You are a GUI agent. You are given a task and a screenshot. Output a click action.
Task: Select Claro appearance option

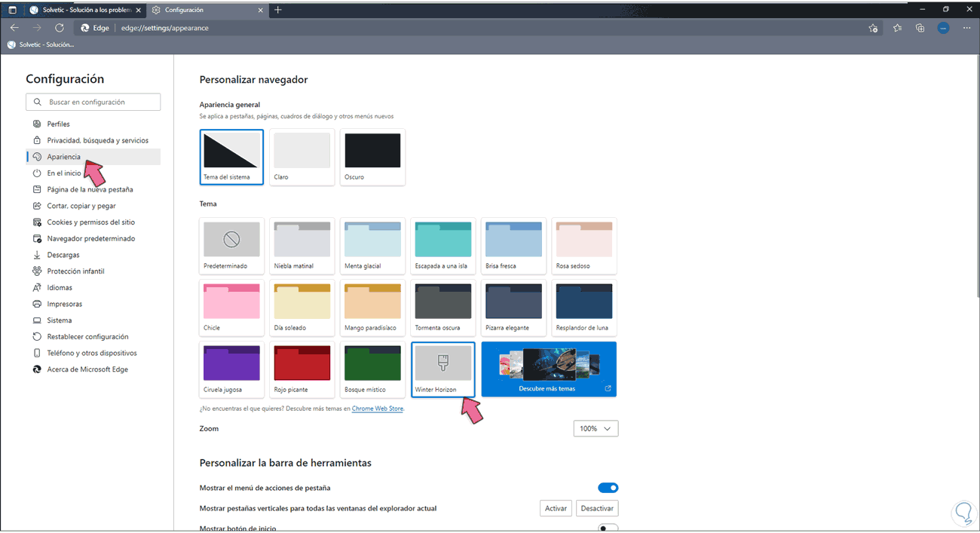[x=302, y=157]
